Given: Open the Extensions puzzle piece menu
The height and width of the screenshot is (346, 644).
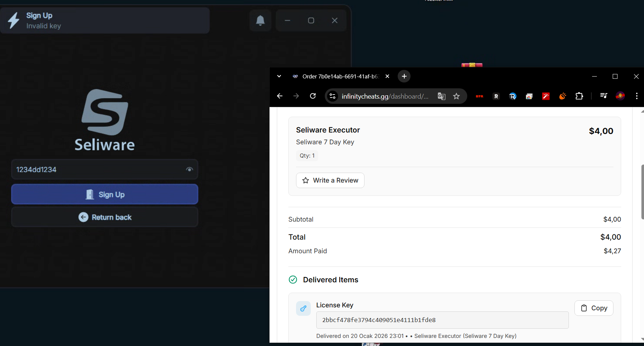Looking at the screenshot, I should pyautogui.click(x=579, y=96).
